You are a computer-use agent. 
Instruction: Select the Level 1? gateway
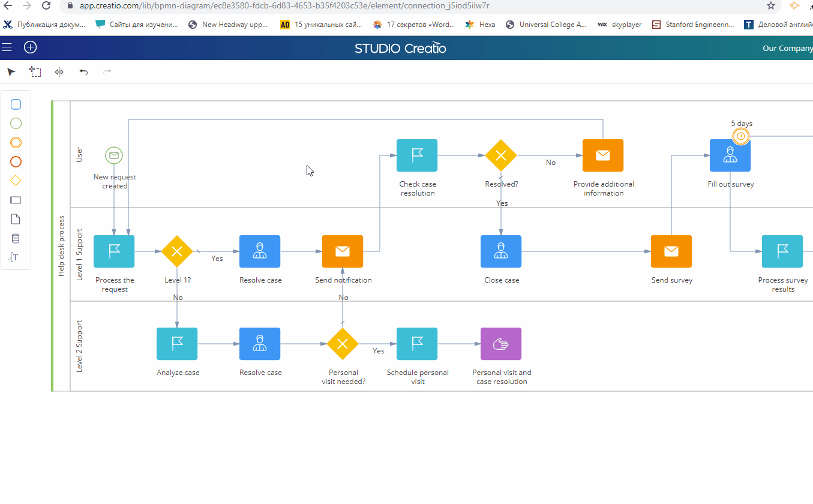[x=177, y=251]
